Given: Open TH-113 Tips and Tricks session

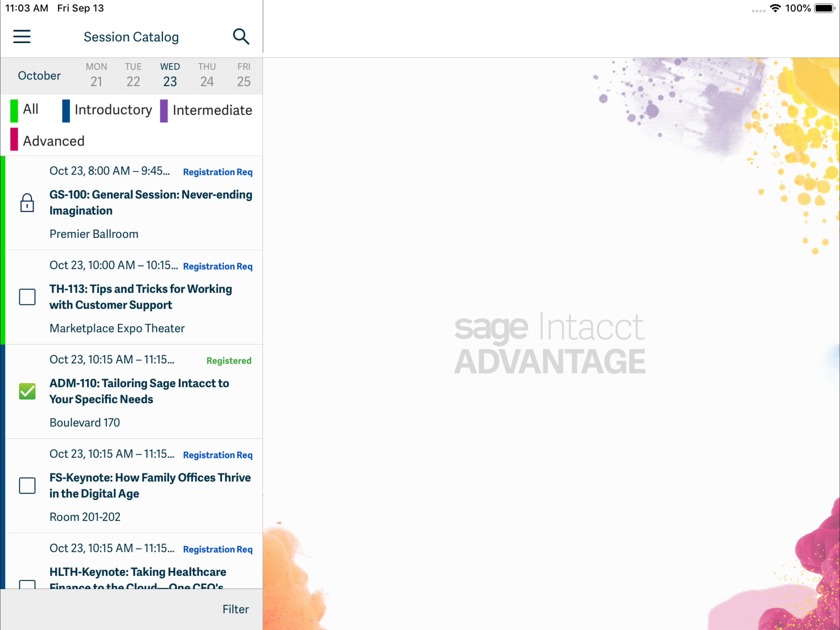Looking at the screenshot, I should pos(141,297).
